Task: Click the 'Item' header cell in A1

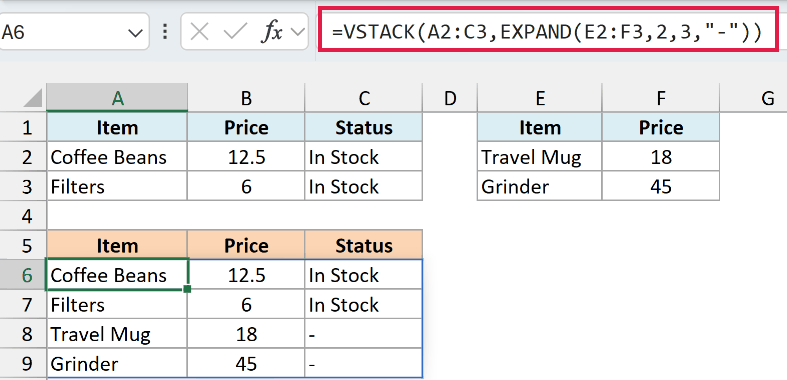Action: point(117,127)
